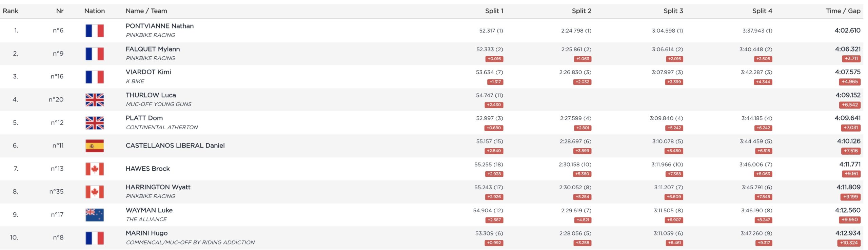Open rider FALQUET Mylann's name link
The width and height of the screenshot is (868, 250).
pyautogui.click(x=153, y=49)
